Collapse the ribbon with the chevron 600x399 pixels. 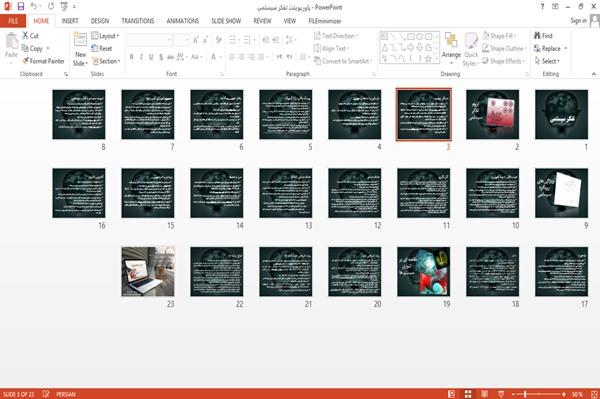(594, 74)
